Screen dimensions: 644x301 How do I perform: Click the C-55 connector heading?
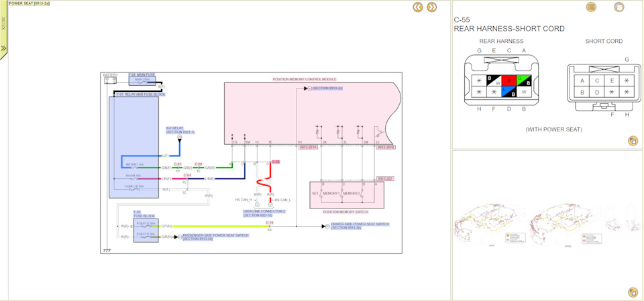click(462, 19)
